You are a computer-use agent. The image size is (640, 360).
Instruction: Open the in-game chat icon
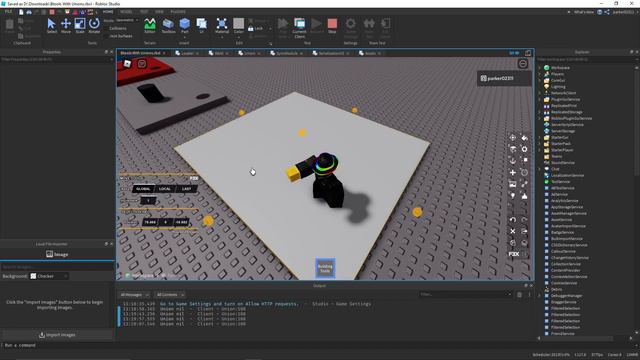[x=142, y=64]
